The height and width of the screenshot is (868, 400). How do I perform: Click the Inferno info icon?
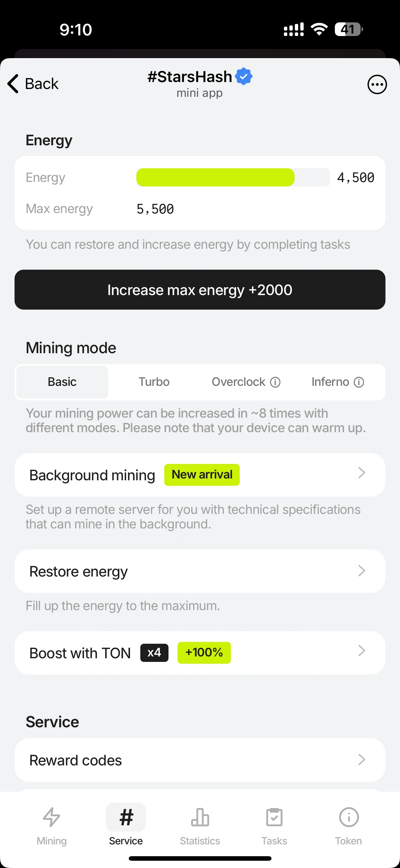(x=359, y=382)
